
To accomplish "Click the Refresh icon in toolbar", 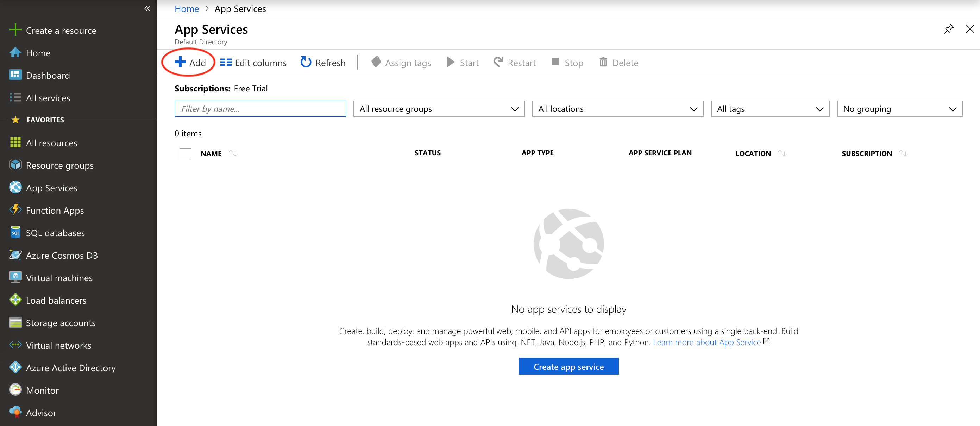I will (306, 62).
